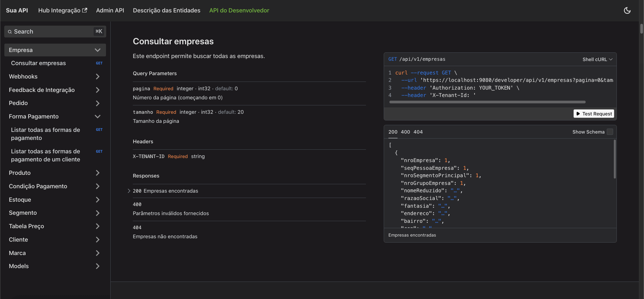Open the Admin API navigation tab

tap(110, 10)
